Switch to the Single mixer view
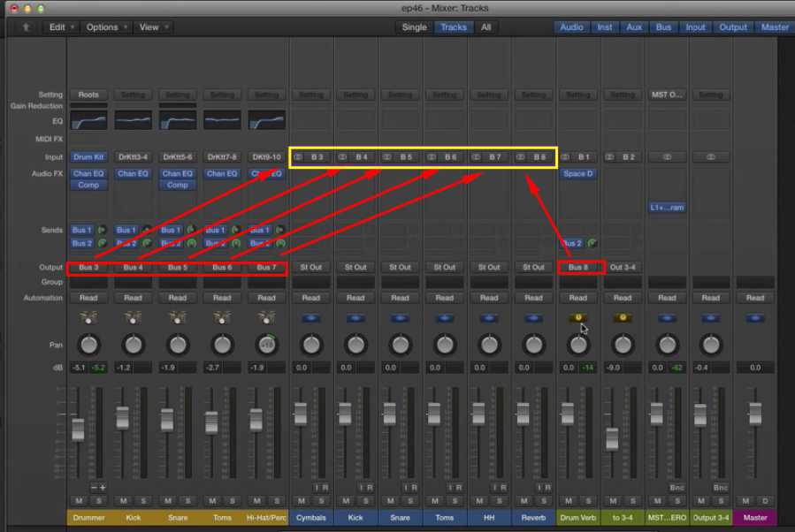Image resolution: width=795 pixels, height=532 pixels. coord(414,27)
